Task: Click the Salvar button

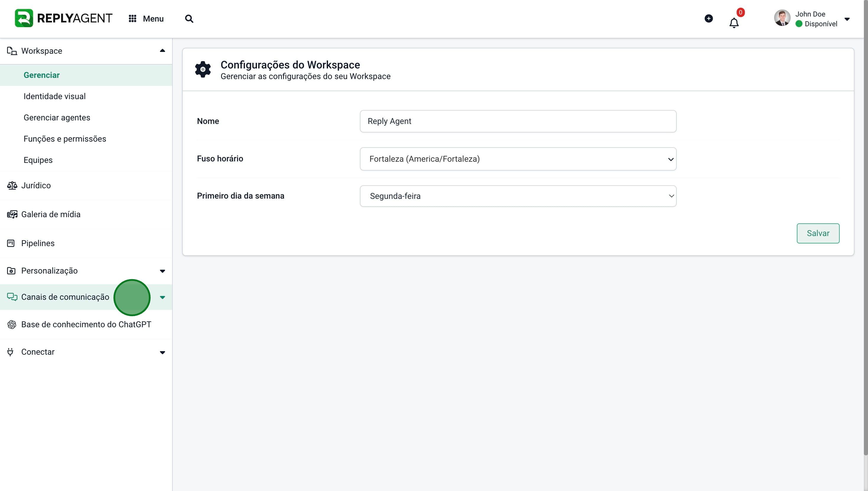Action: 818,233
